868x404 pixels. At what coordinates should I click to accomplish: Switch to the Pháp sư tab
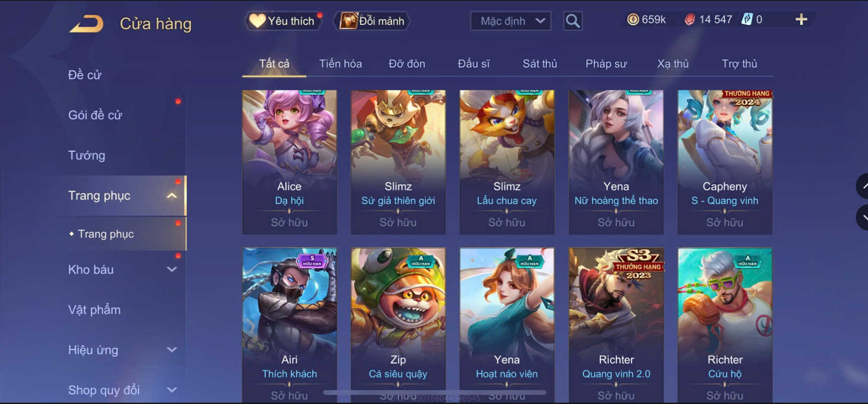tap(606, 64)
